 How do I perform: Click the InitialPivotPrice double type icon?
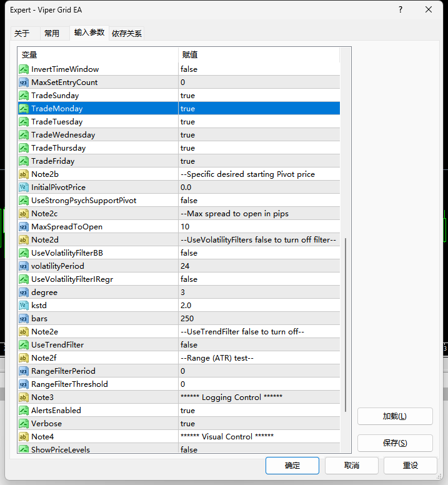click(x=24, y=187)
